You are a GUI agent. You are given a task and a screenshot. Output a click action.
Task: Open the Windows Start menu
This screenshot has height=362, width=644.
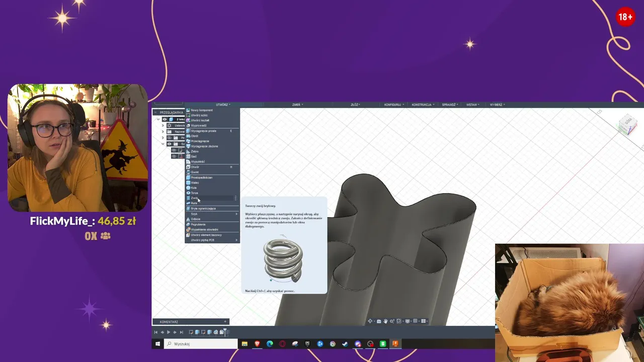tap(157, 344)
